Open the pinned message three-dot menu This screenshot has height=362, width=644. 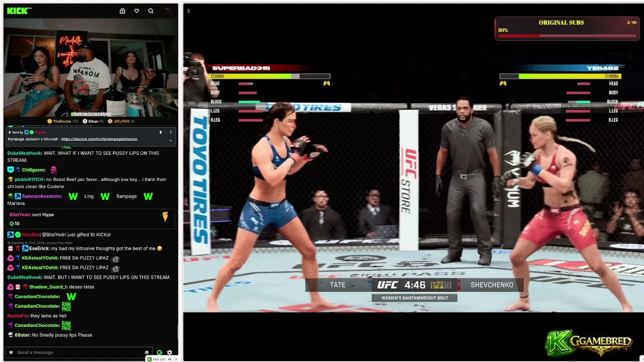(171, 132)
